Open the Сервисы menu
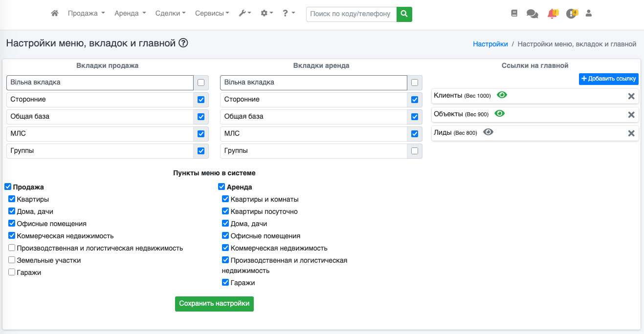Image resolution: width=644 pixels, height=334 pixels. (x=212, y=14)
